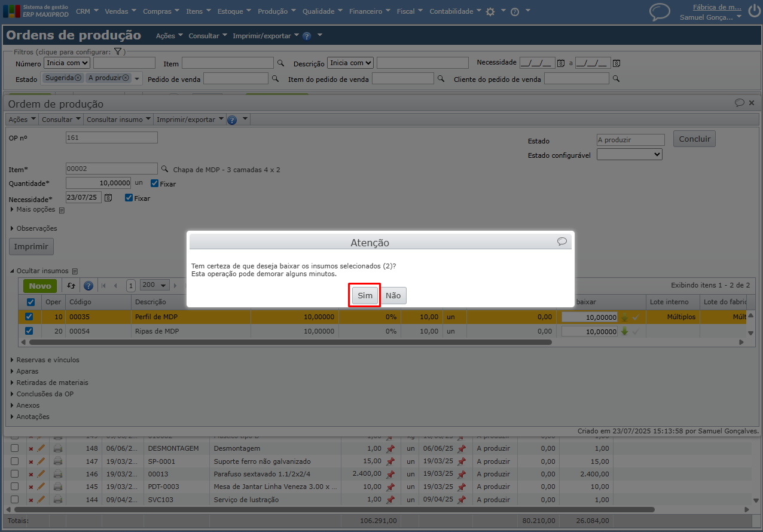The width and height of the screenshot is (763, 532).
Task: Click Não to cancel the operation
Action: (x=393, y=296)
